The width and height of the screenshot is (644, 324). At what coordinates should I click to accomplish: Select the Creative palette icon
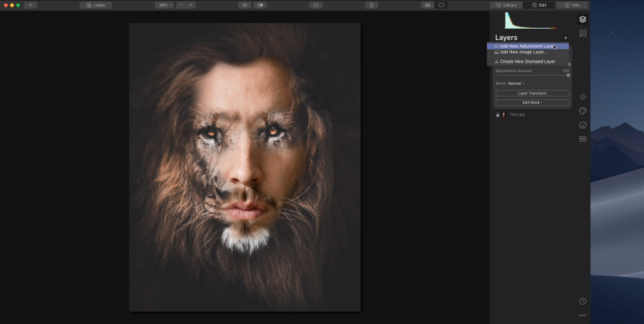[582, 111]
